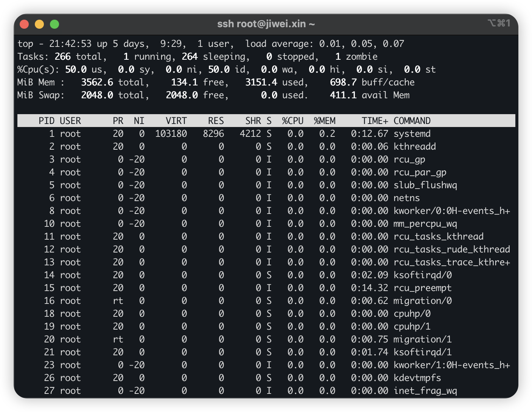The height and width of the screenshot is (412, 532).
Task: Click the window title 'ssh root@jiwei.xin'
Action: coord(266,24)
